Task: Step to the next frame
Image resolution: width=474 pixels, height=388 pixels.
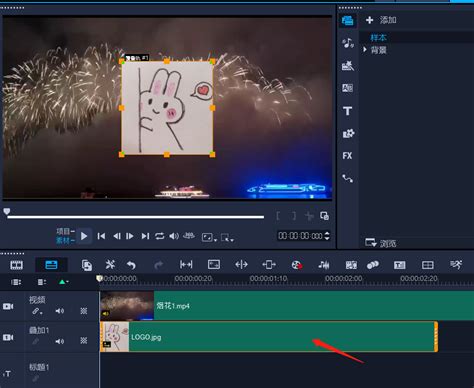Action: coord(130,236)
